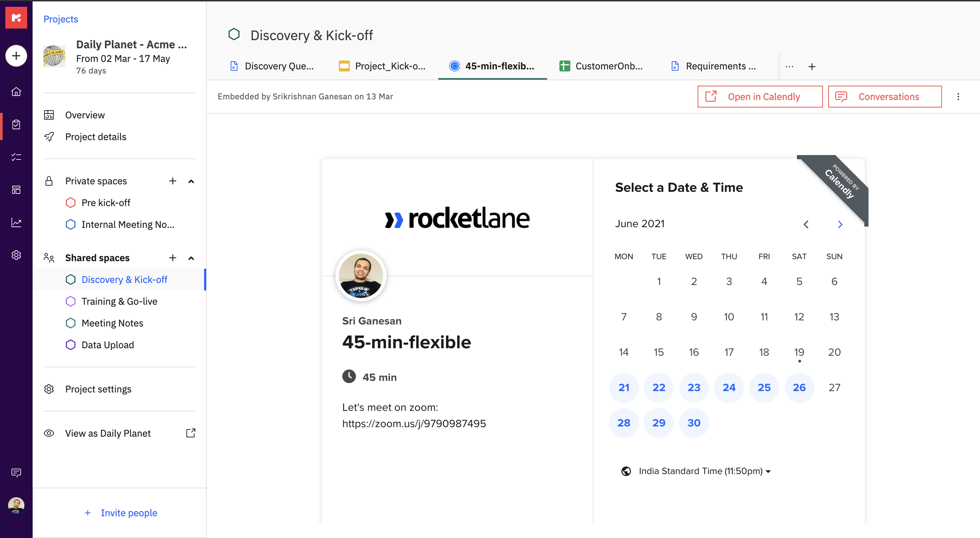Click Open in Calendly button
This screenshot has width=980, height=538.
(x=759, y=96)
